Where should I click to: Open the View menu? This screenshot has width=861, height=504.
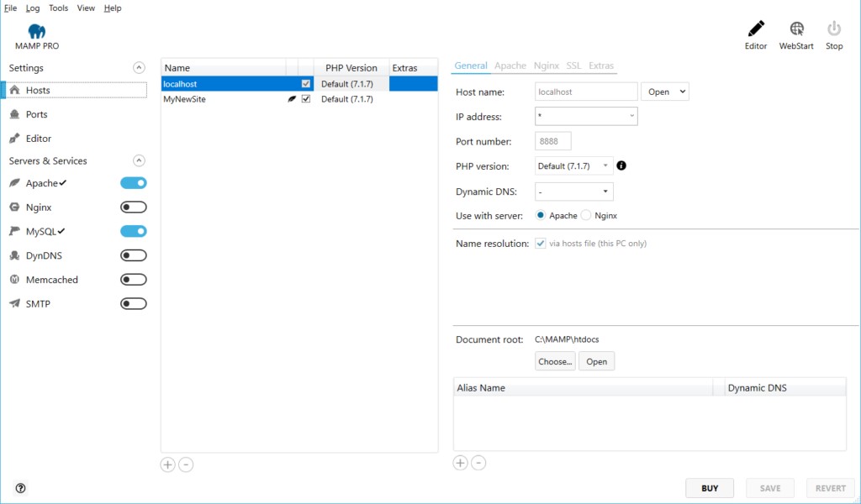coord(86,8)
